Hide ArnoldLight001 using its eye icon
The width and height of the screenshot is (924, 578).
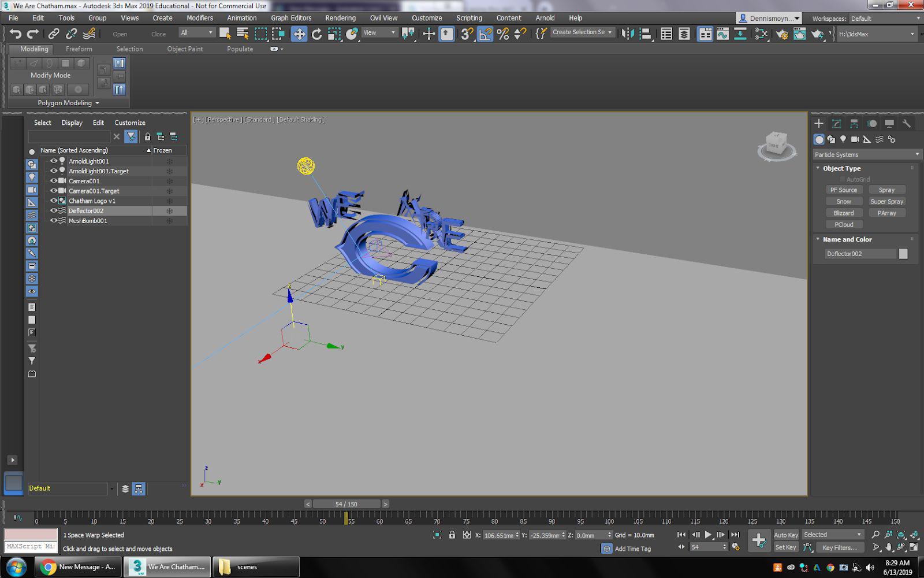tap(54, 161)
